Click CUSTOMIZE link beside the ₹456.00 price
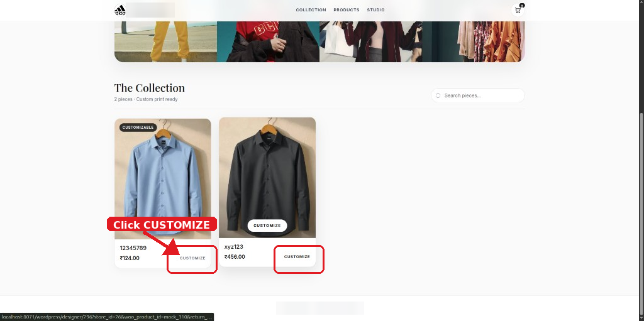 click(x=297, y=256)
